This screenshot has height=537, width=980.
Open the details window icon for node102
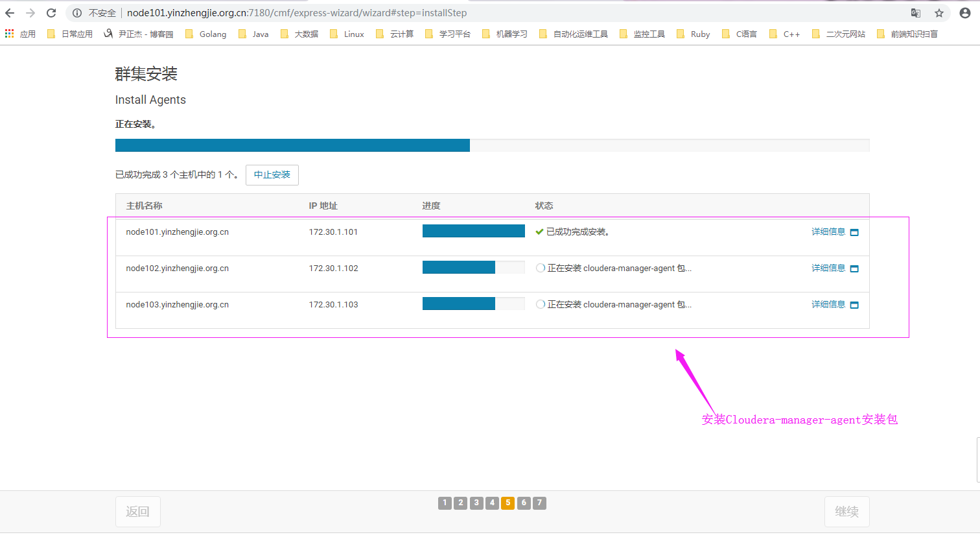point(854,268)
